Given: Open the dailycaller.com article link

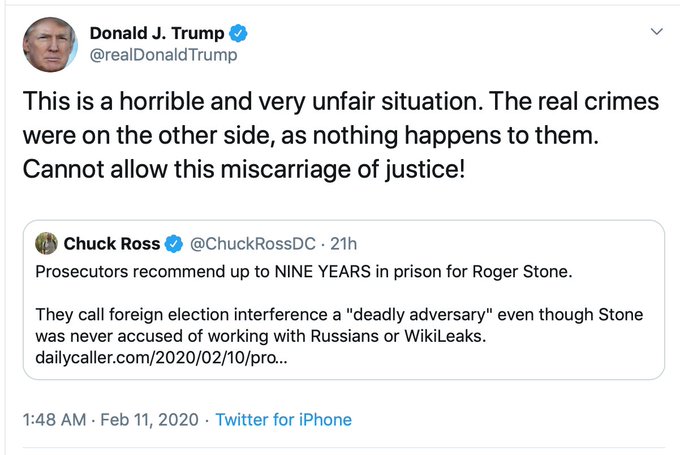Looking at the screenshot, I should pyautogui.click(x=161, y=358).
